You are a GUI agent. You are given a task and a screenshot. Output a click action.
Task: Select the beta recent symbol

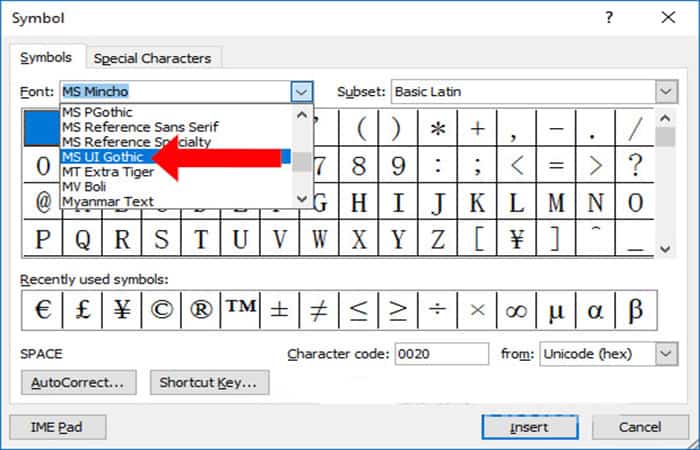[x=636, y=310]
